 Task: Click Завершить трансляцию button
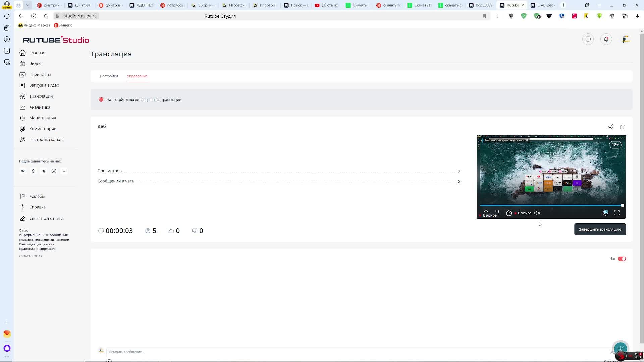(600, 229)
